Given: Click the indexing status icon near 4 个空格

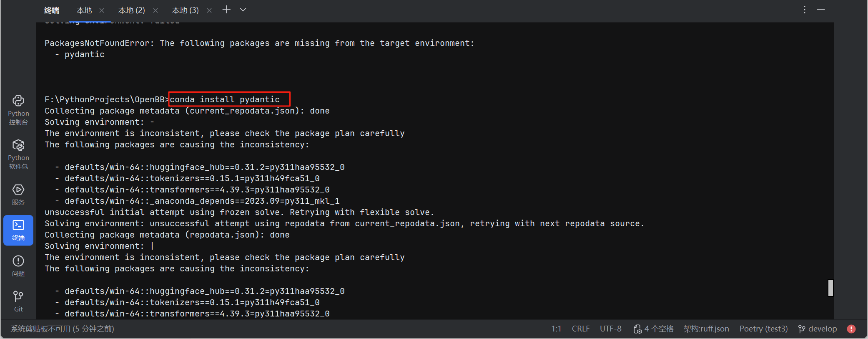Looking at the screenshot, I should pos(637,329).
